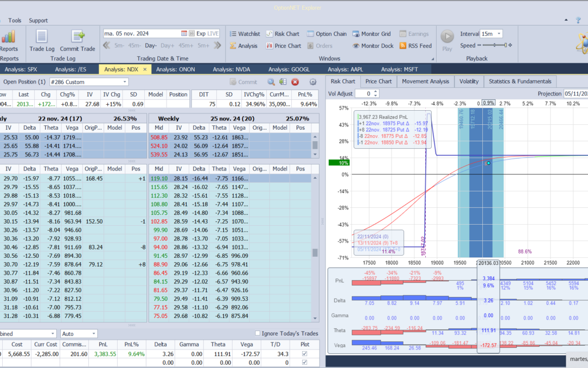Open the Interval 15m dropdown
The height and width of the screenshot is (368, 588).
click(x=499, y=34)
